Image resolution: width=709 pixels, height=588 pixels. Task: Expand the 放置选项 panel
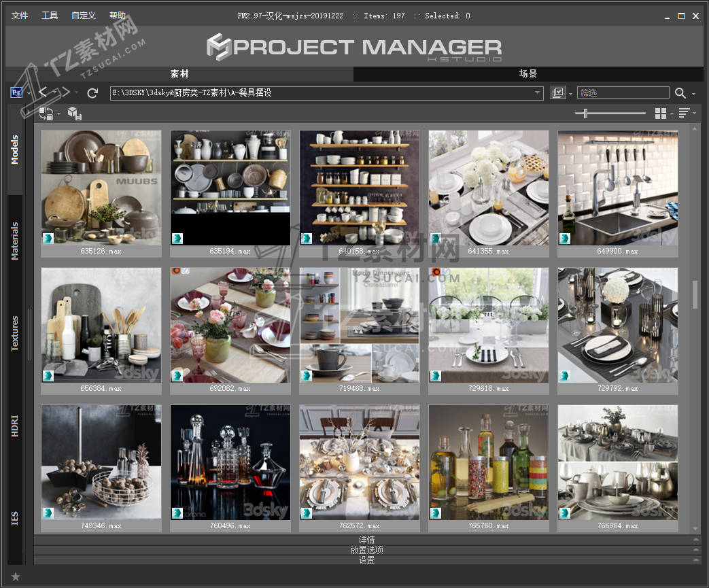[366, 550]
